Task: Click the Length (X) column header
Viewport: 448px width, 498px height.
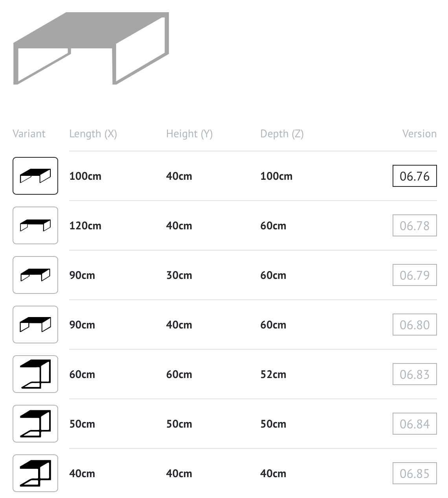Action: (93, 134)
